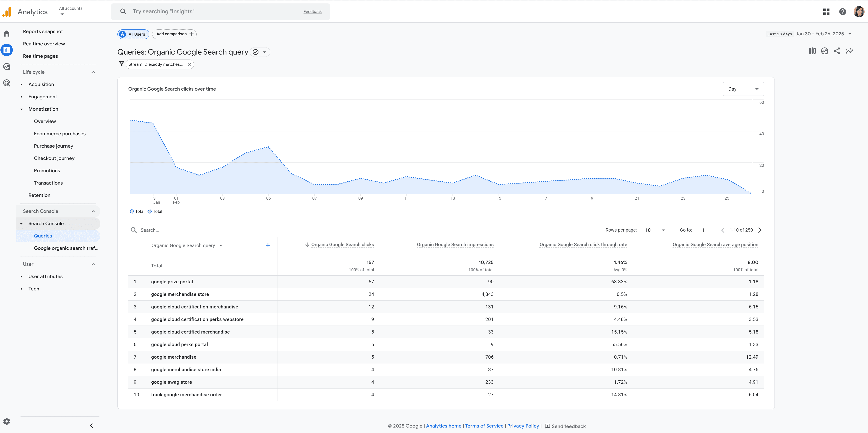
Task: Expand the Acquisition menu
Action: [22, 85]
